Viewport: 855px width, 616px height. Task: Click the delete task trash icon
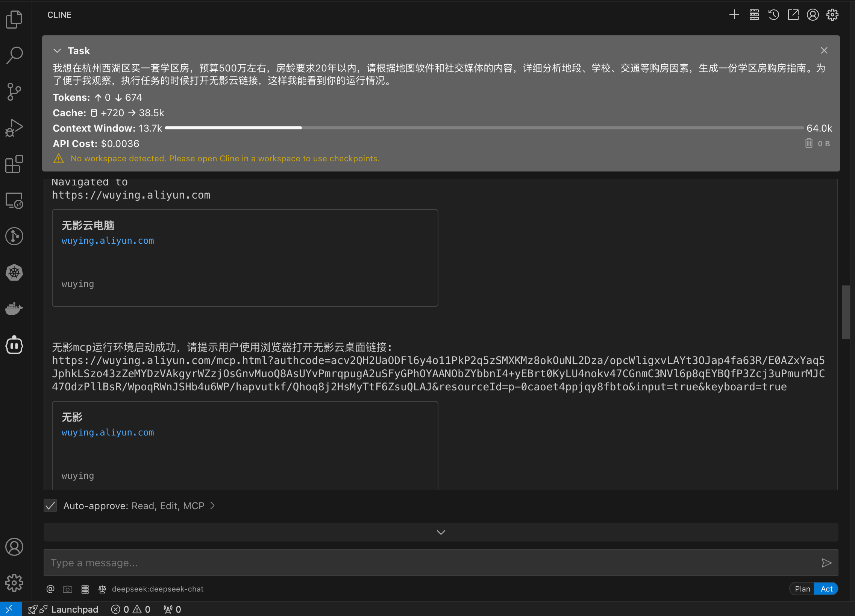click(x=808, y=143)
